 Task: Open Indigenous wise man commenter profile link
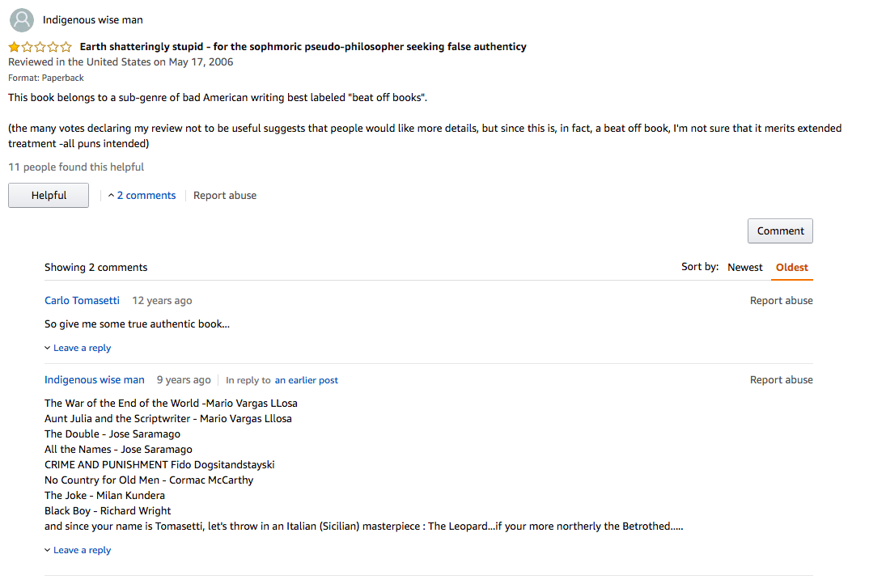(x=94, y=379)
